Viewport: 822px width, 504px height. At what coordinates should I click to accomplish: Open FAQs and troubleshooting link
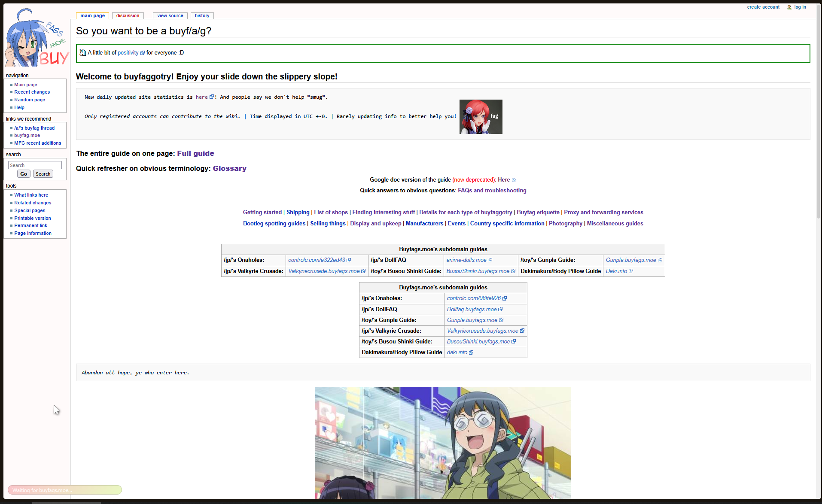pos(492,191)
